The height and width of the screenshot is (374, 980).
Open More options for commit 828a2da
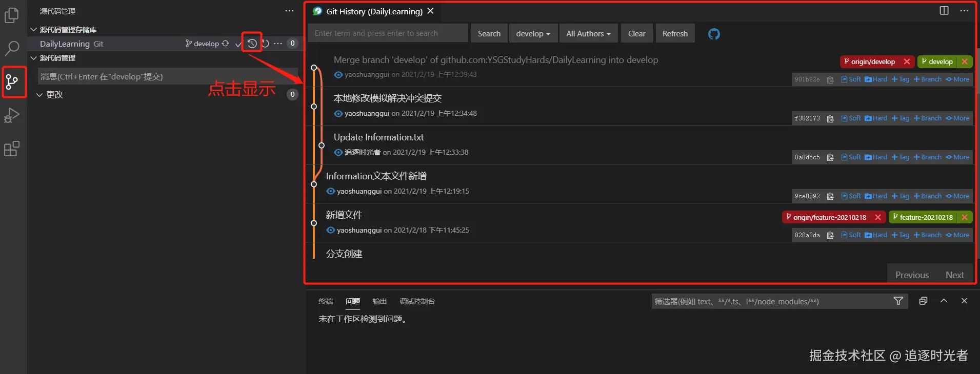(957, 235)
